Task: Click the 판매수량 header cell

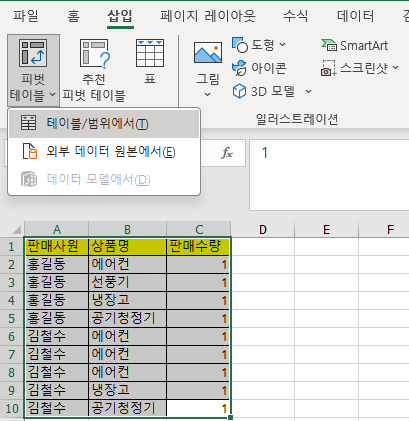Action: click(199, 246)
